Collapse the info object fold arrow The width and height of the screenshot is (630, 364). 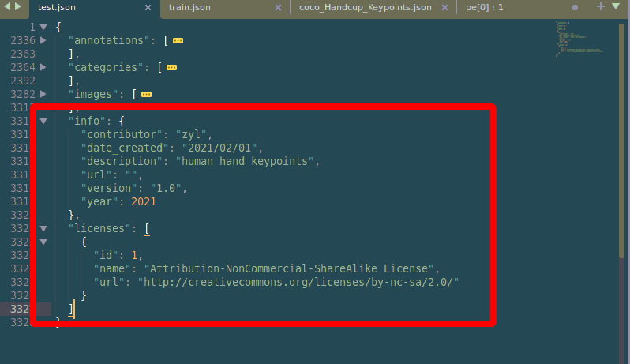click(43, 121)
